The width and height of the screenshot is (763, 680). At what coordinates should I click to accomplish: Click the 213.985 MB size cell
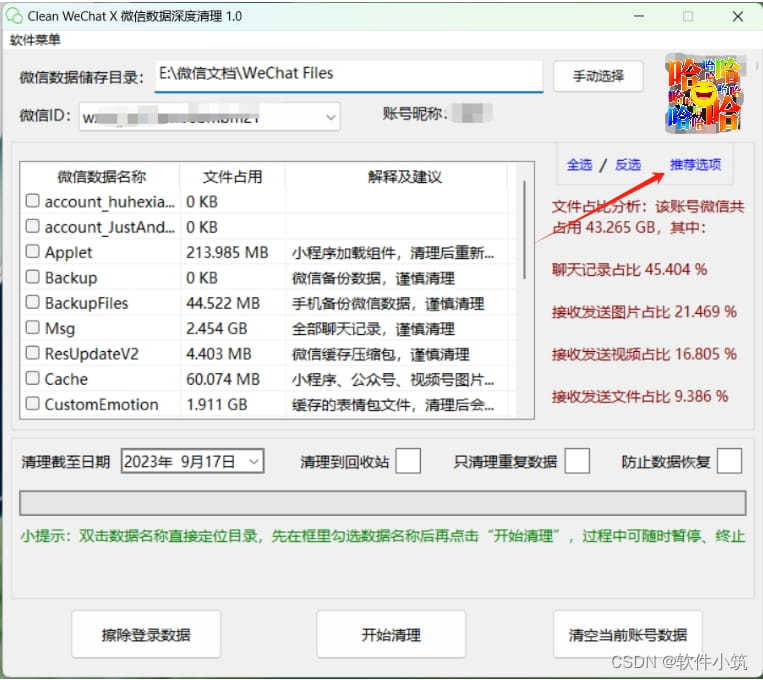[227, 253]
